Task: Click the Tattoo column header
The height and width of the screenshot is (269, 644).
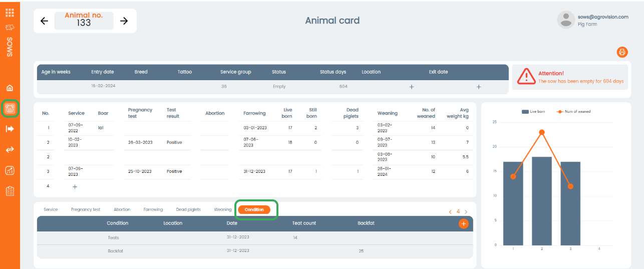Action: pyautogui.click(x=185, y=72)
